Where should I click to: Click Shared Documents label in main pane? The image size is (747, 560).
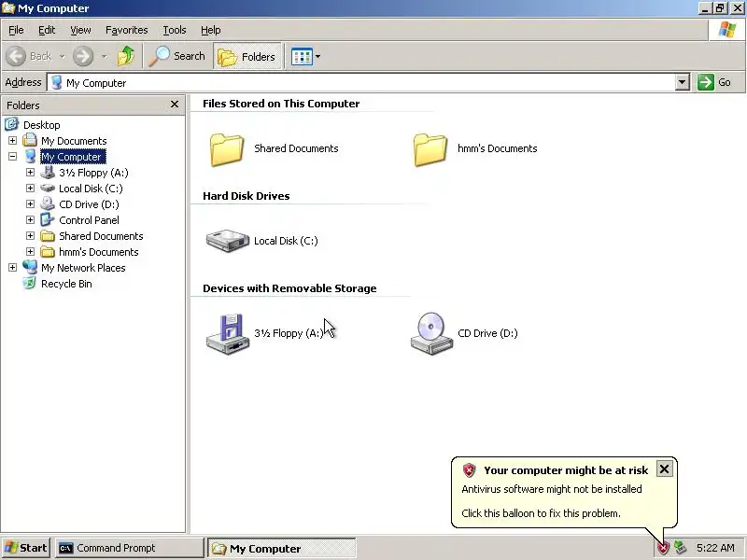pyautogui.click(x=296, y=148)
